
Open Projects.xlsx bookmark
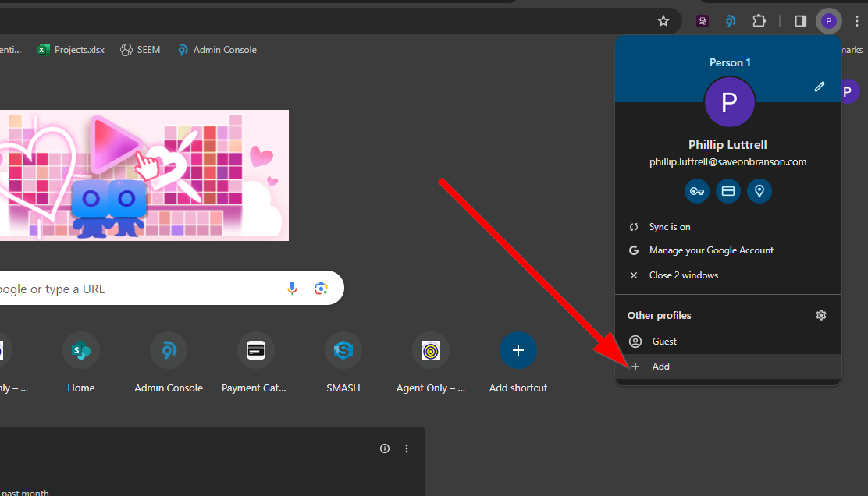71,50
